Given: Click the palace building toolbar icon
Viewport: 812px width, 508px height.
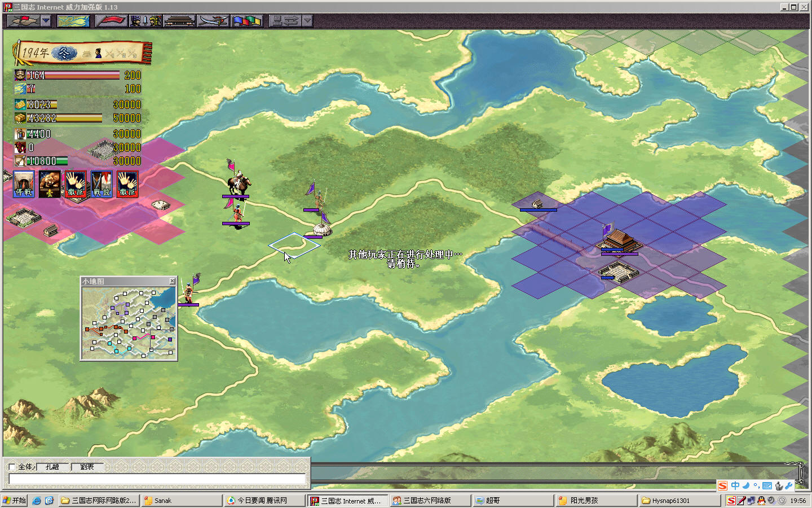Looking at the screenshot, I should (x=179, y=21).
